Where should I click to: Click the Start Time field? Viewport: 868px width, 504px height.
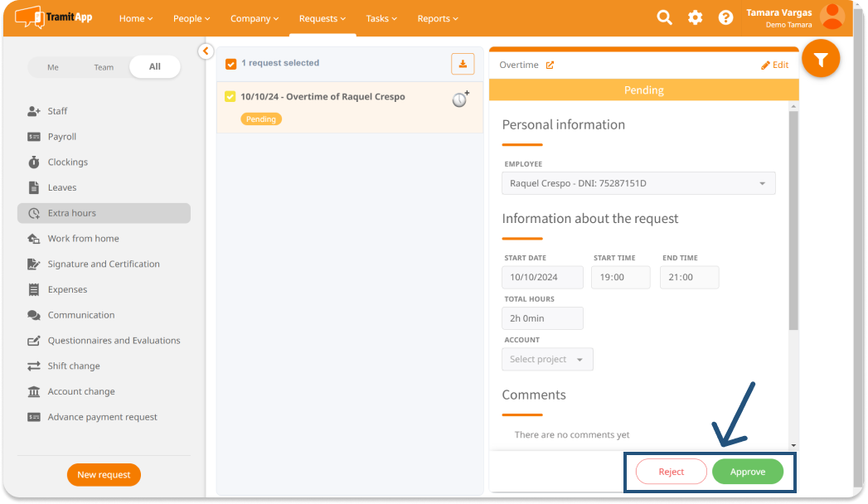pyautogui.click(x=620, y=278)
